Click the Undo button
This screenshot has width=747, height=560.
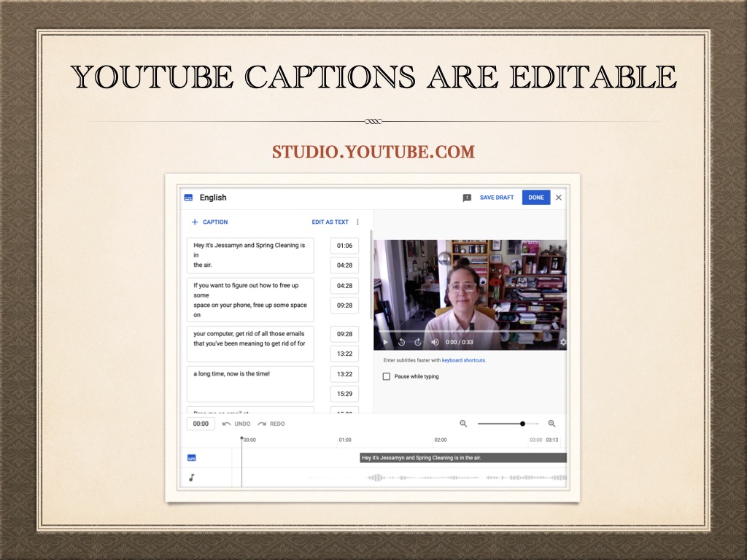pyautogui.click(x=236, y=424)
